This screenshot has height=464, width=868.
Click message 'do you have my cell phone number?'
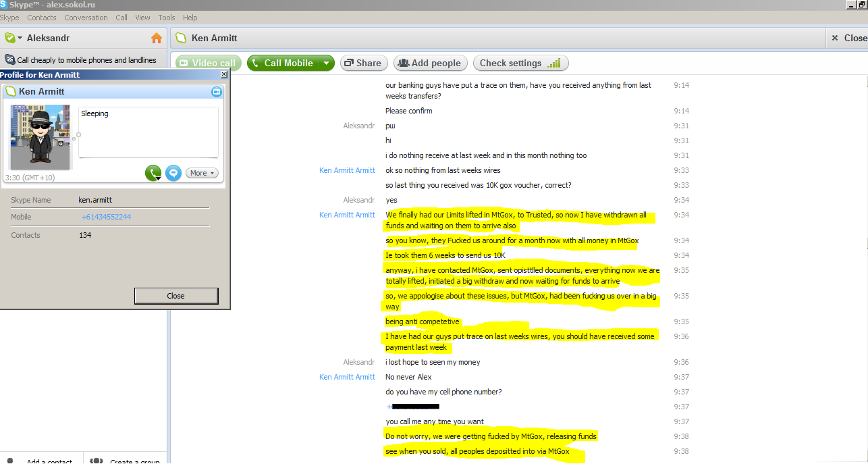pyautogui.click(x=443, y=392)
